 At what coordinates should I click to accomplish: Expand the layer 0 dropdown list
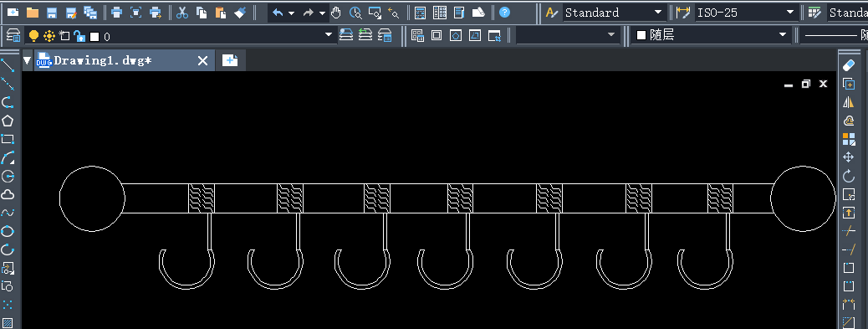(329, 35)
